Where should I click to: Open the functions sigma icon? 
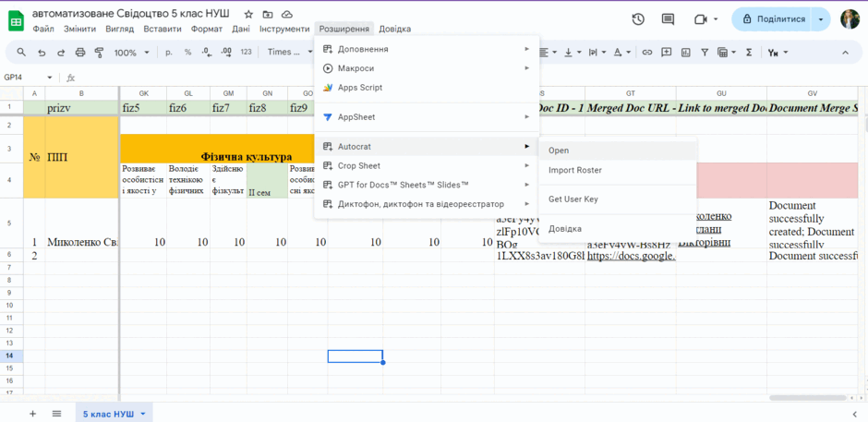[x=749, y=52]
